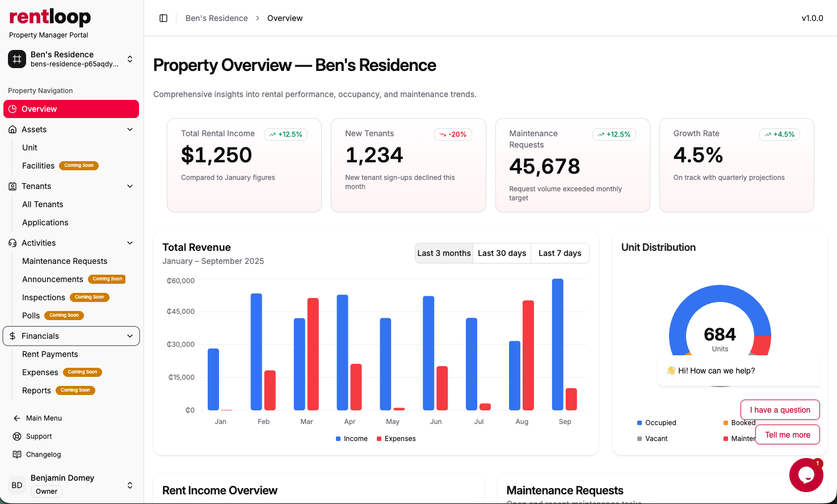This screenshot has width=837, height=504.
Task: Click the Ben's Residence property grid icon
Action: click(x=17, y=59)
